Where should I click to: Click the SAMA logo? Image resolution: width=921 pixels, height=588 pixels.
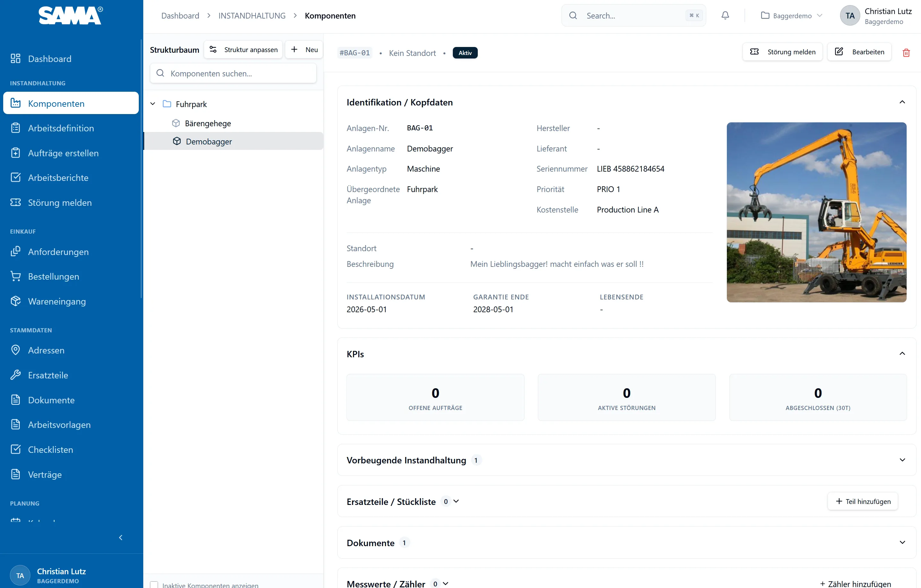coord(71,16)
